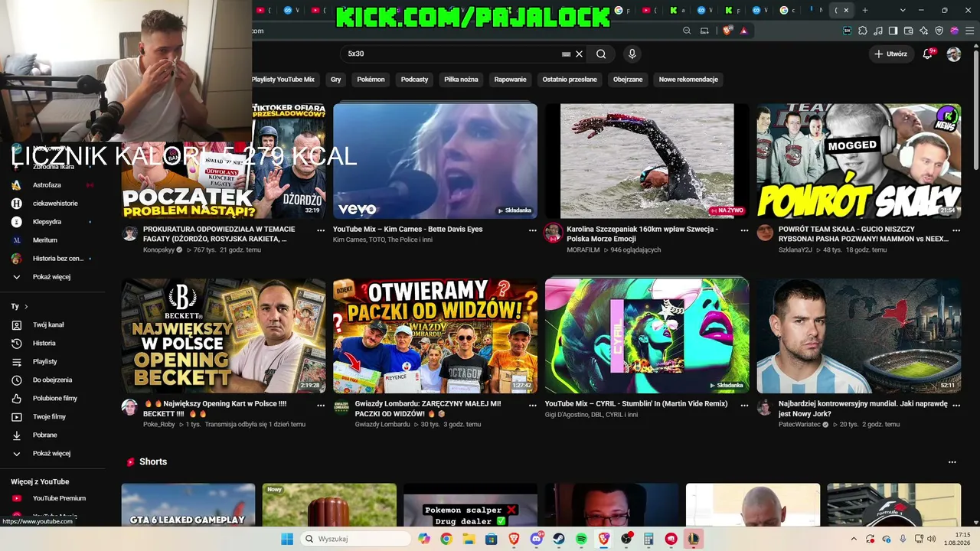980x551 pixels.
Task: Open Brave Shields icon in address bar
Action: [727, 31]
